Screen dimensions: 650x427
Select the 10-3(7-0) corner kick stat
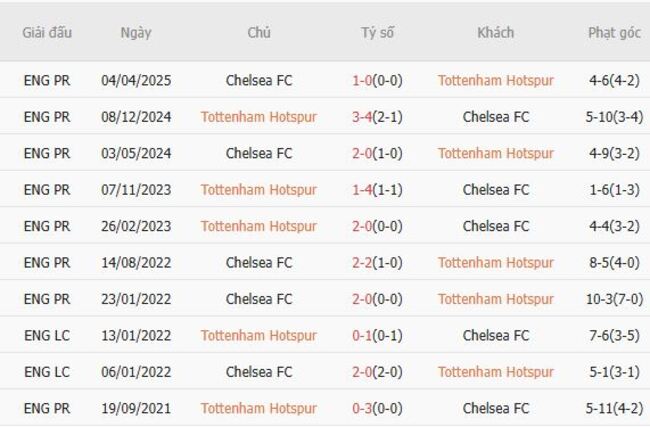pyautogui.click(x=614, y=299)
